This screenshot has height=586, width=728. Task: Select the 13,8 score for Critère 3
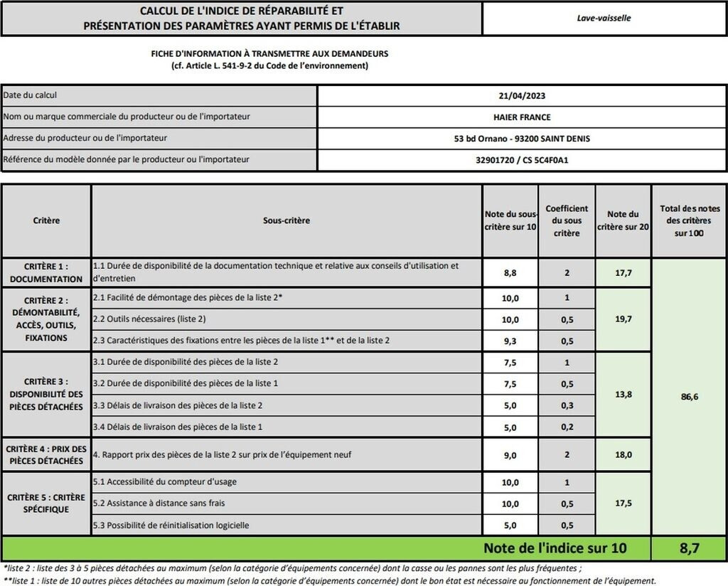(x=623, y=394)
